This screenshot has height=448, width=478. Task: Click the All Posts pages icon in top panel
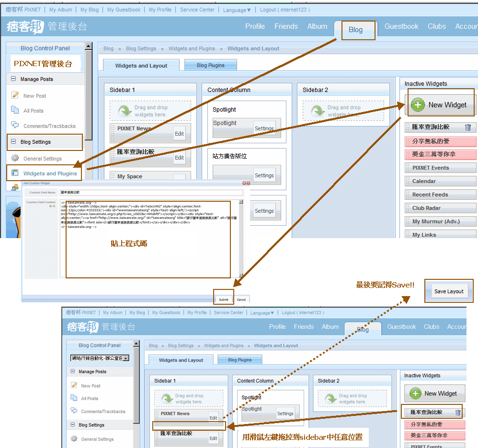point(15,110)
